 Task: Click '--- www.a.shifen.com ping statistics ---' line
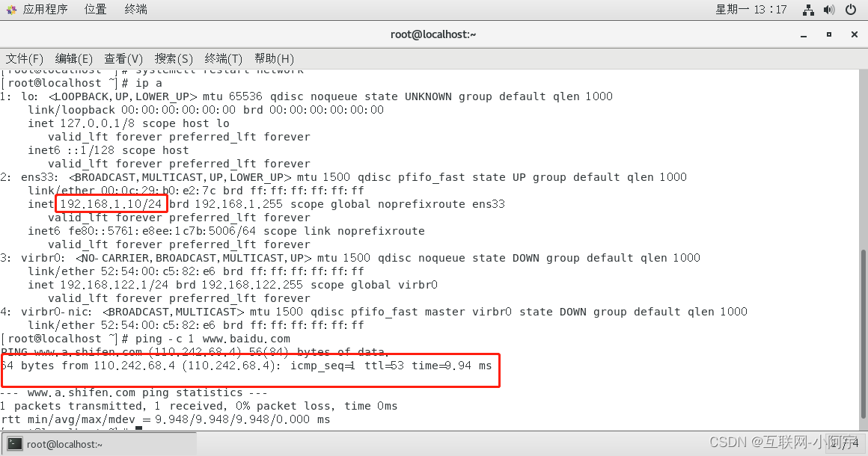(x=134, y=392)
